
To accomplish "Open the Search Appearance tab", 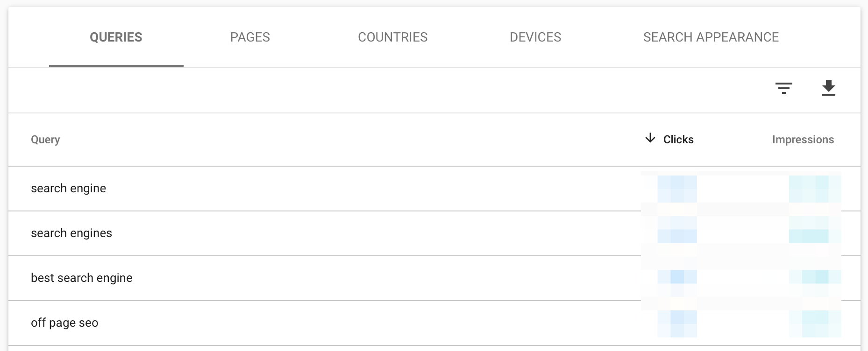I will (711, 37).
